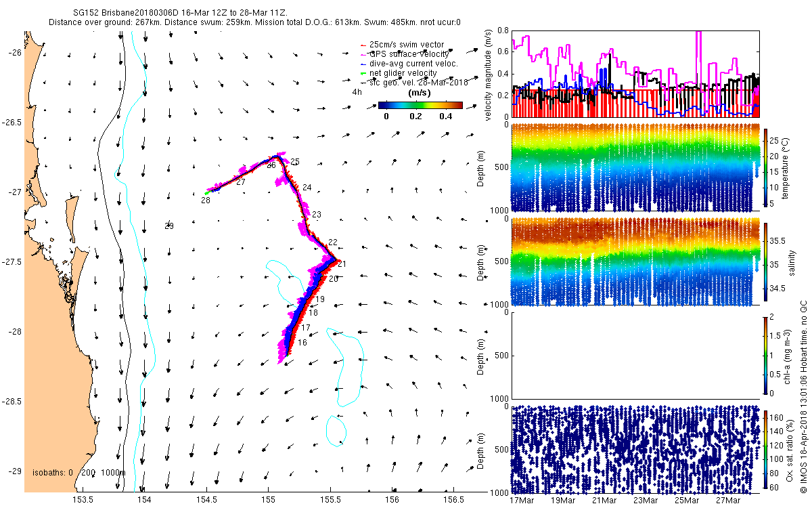
Task: Click day marker 24 on the glider track
Action: tap(307, 188)
